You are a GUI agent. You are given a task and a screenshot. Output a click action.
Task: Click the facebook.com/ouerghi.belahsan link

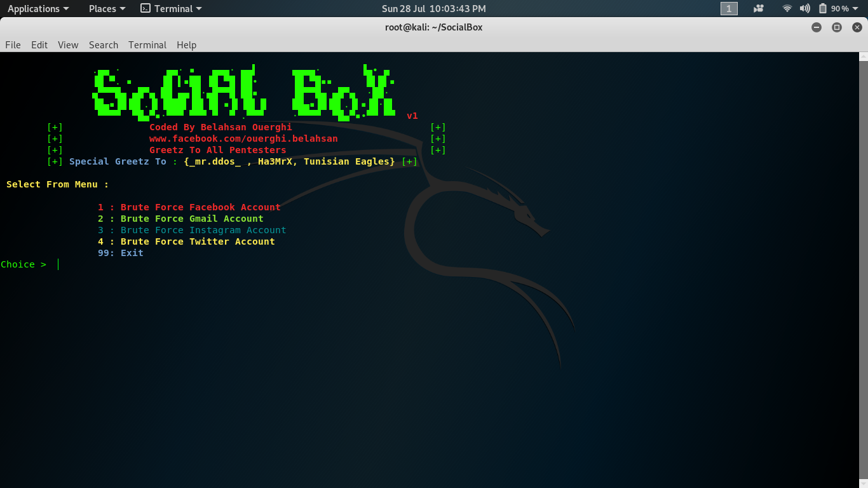coord(243,138)
